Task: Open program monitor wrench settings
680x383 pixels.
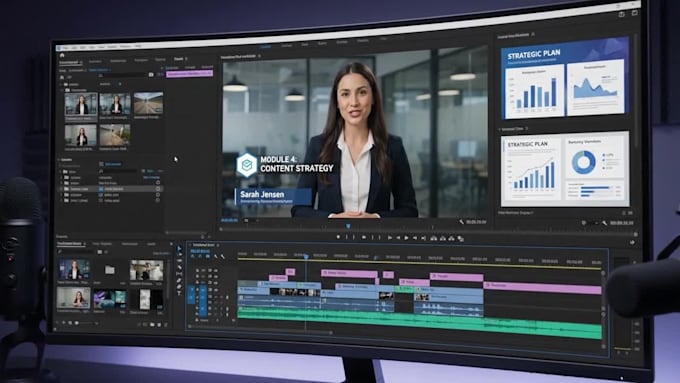Action: point(461,222)
